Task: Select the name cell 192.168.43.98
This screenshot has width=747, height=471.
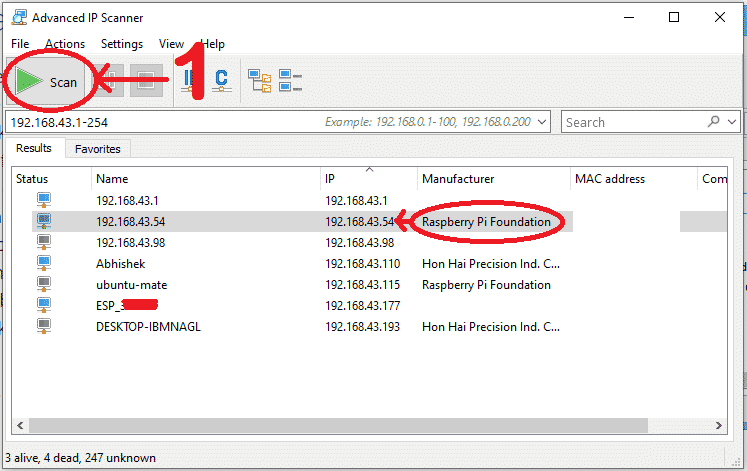Action: pyautogui.click(x=131, y=243)
